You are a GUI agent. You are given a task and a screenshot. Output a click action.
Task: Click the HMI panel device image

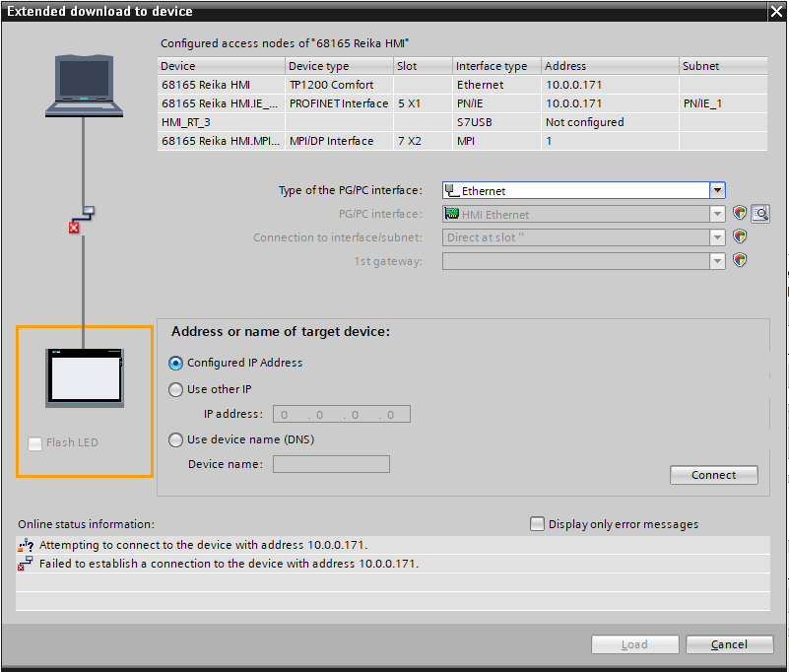[86, 376]
